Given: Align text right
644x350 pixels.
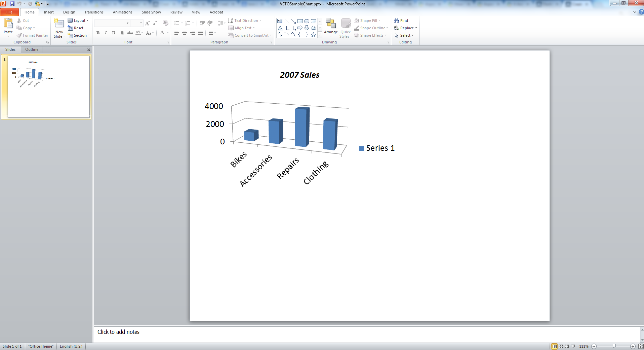Looking at the screenshot, I should pos(192,33).
